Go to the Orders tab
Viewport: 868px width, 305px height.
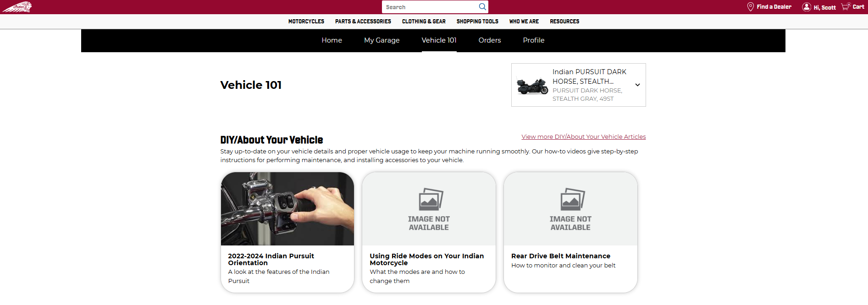click(489, 40)
